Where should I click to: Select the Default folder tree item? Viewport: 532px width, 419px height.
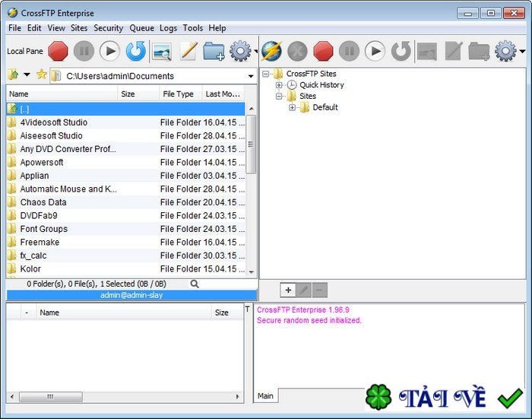pyautogui.click(x=325, y=107)
